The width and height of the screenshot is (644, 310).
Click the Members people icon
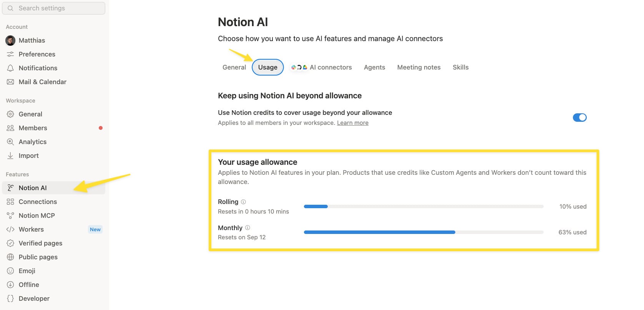(x=10, y=128)
